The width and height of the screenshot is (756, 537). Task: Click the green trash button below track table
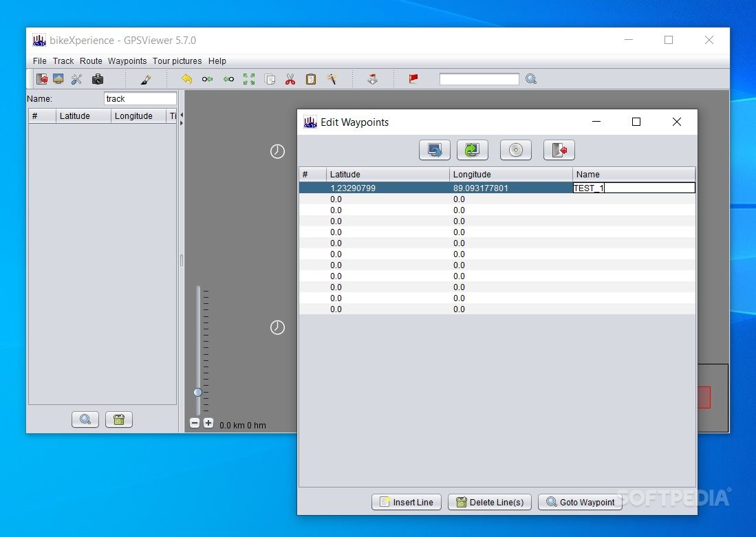(119, 419)
